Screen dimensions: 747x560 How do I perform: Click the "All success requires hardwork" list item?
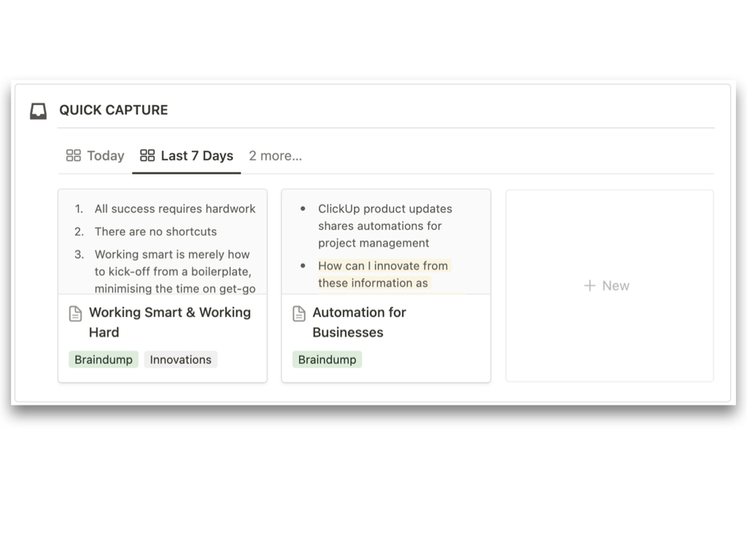coord(175,209)
